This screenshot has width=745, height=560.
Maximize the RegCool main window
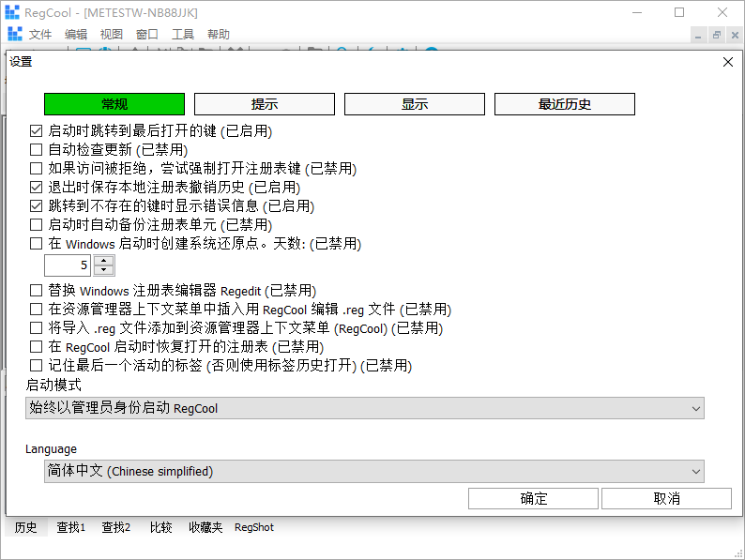[679, 12]
